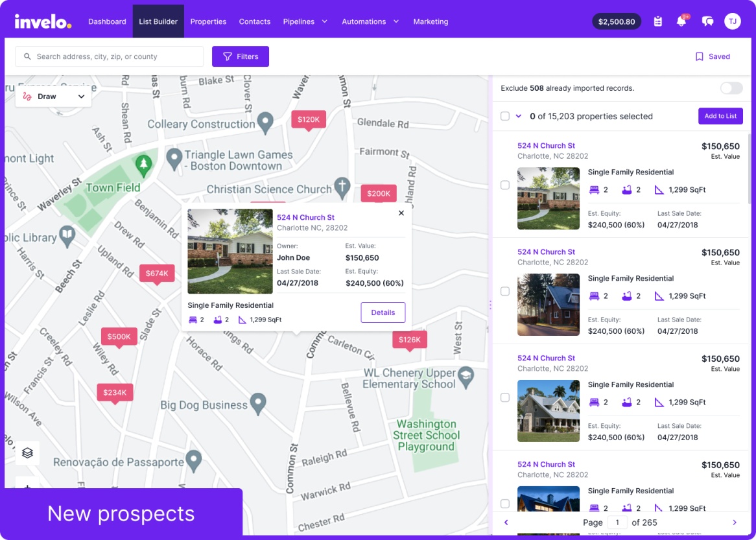Image resolution: width=756 pixels, height=540 pixels.
Task: Click the Add to List button
Action: point(720,116)
